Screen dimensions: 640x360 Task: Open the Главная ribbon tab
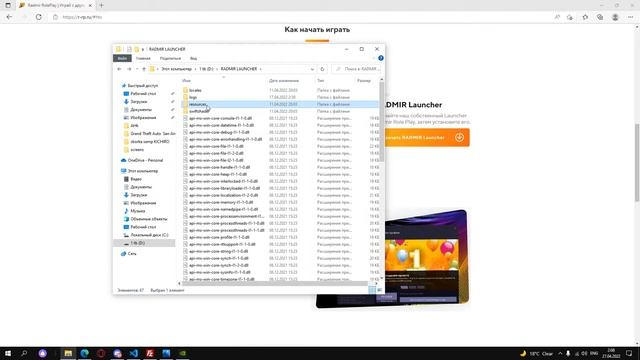point(143,58)
